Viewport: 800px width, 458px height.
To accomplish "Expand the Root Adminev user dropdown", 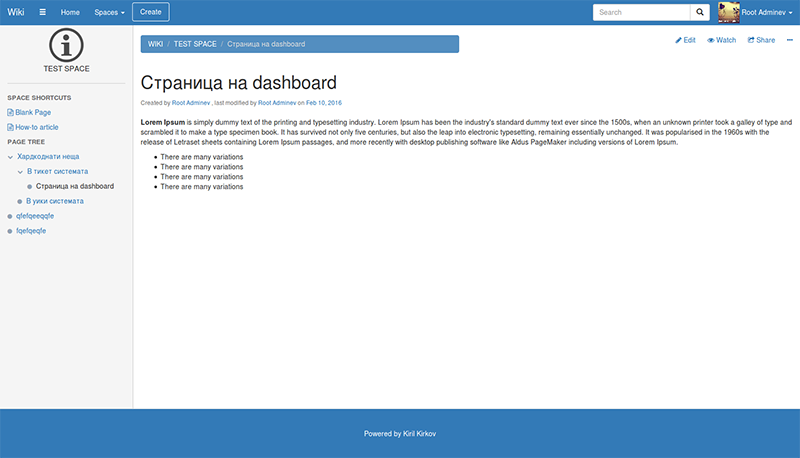I will click(767, 13).
